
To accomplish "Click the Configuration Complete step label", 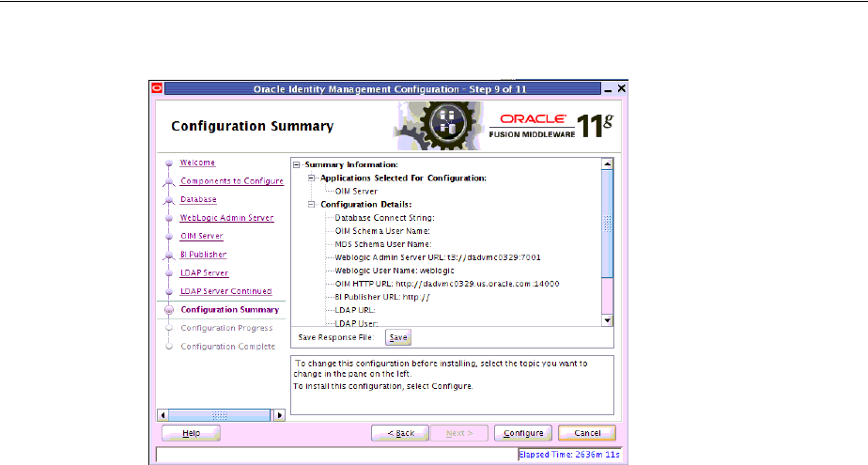I will [227, 346].
